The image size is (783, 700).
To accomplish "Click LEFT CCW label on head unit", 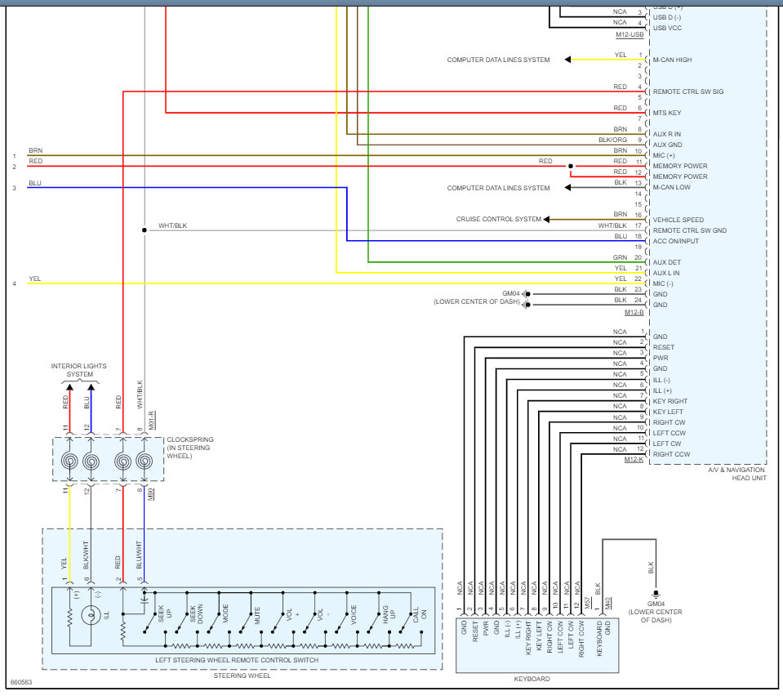I will pos(670,433).
